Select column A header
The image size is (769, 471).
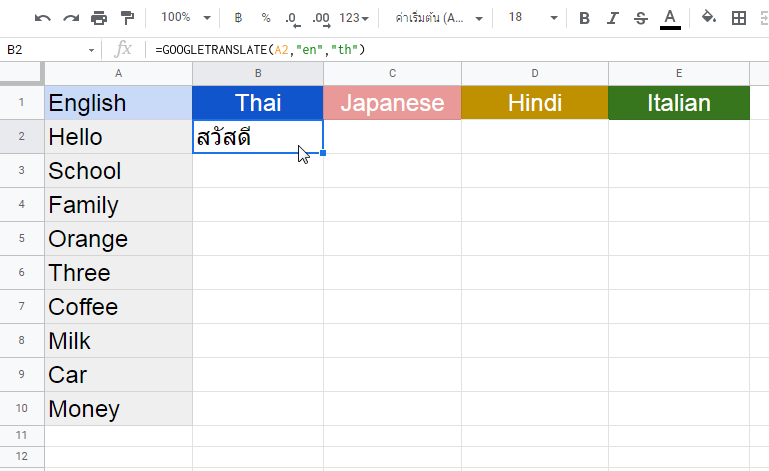[118, 74]
